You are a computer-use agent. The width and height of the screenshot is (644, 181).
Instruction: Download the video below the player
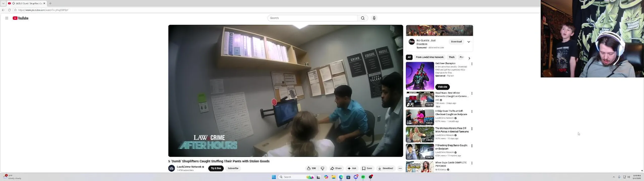tap(386, 168)
